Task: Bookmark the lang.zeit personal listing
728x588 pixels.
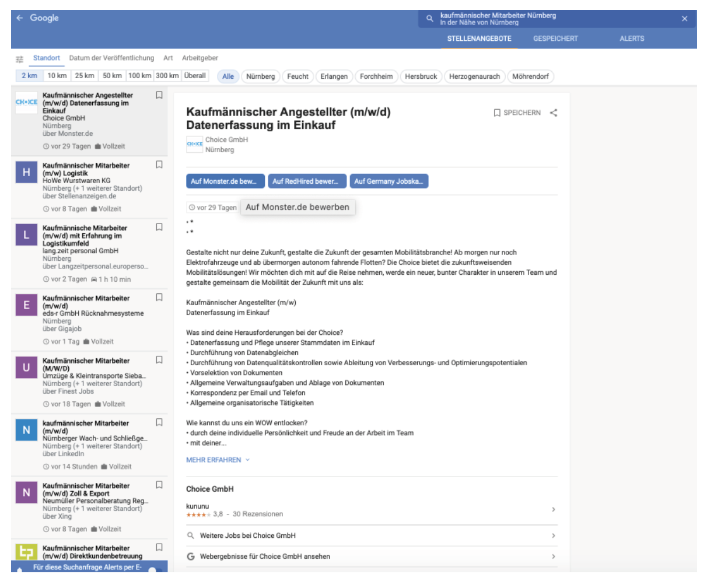Action: tap(159, 228)
